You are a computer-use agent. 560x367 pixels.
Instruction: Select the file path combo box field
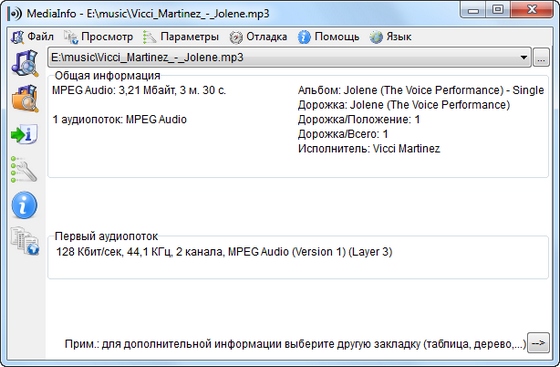coord(289,57)
